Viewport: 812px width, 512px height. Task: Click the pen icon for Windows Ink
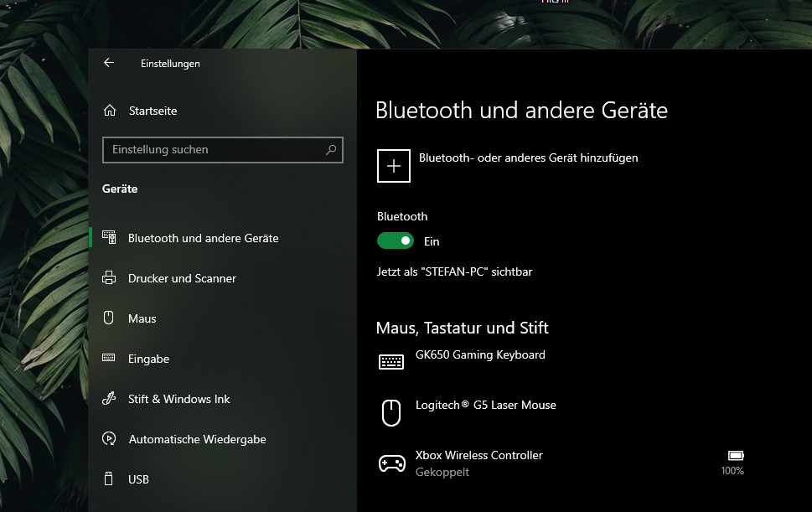pyautogui.click(x=109, y=398)
